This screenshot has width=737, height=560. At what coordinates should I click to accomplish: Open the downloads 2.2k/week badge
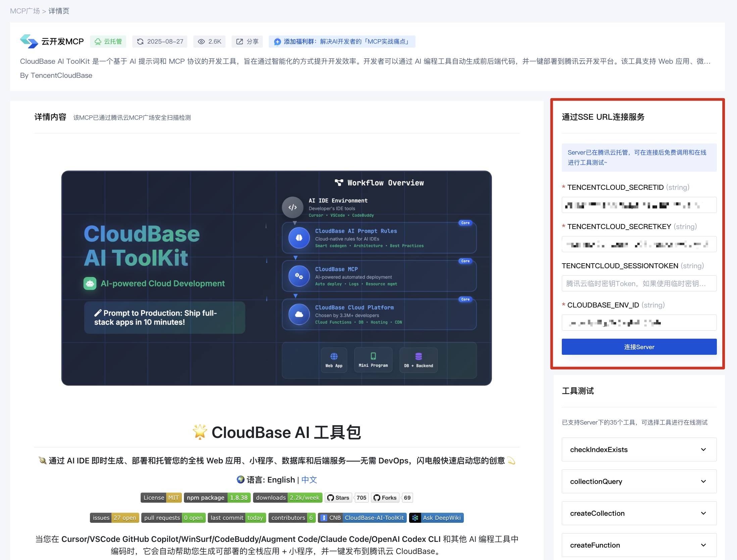click(x=288, y=498)
